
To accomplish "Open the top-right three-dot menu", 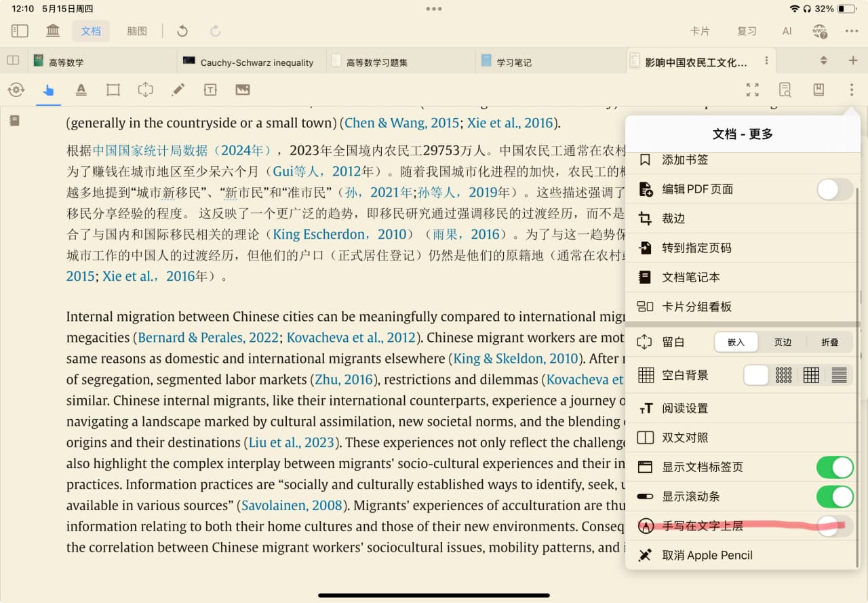I will coord(852,31).
